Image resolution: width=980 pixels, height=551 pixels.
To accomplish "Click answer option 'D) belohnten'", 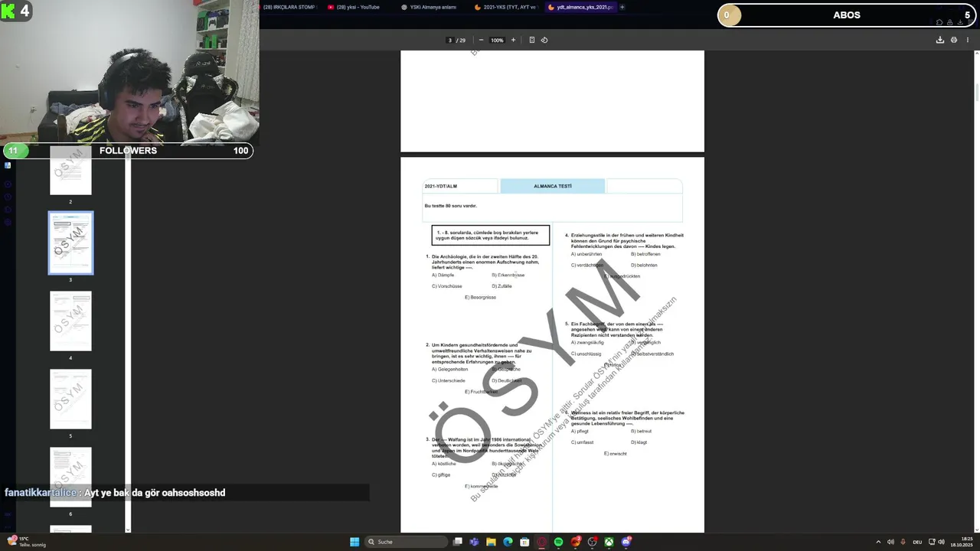I will (x=644, y=265).
